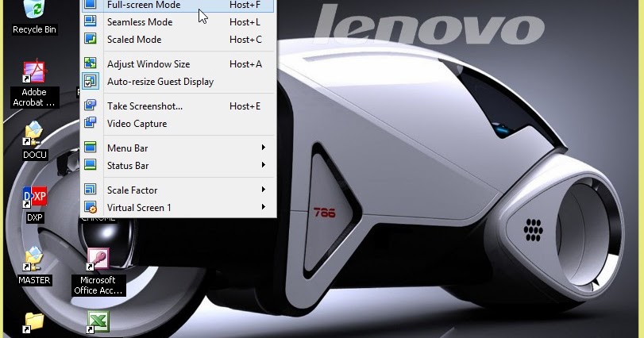The image size is (644, 338).
Task: Click the Status Bar submenu arrow
Action: [264, 165]
